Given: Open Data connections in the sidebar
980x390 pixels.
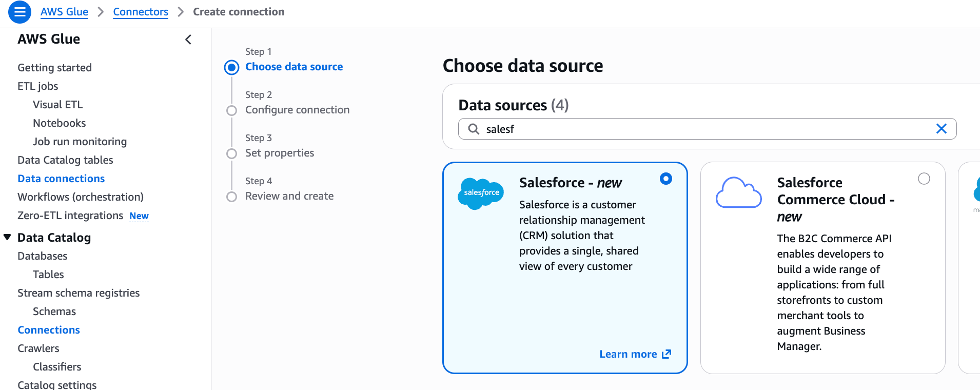Looking at the screenshot, I should click(61, 179).
